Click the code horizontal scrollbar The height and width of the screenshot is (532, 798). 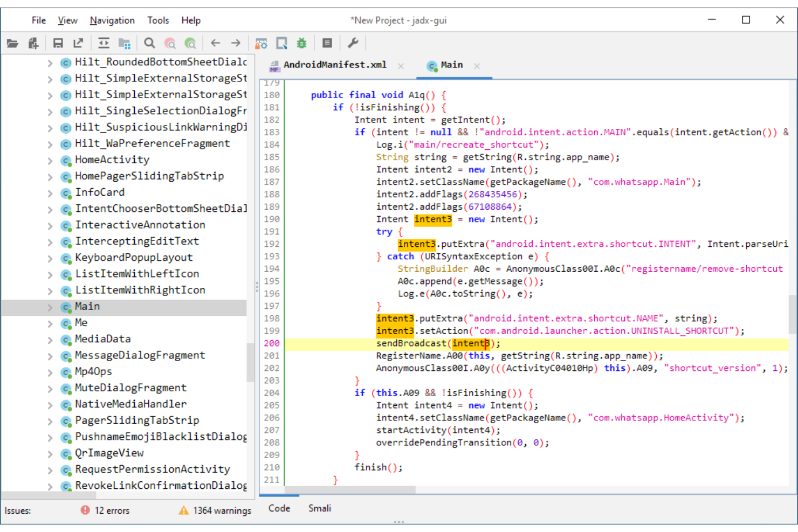tap(350, 490)
